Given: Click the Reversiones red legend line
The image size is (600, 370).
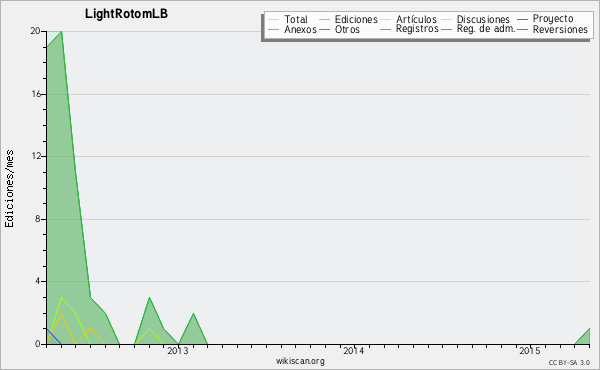Looking at the screenshot, I should tap(522, 29).
